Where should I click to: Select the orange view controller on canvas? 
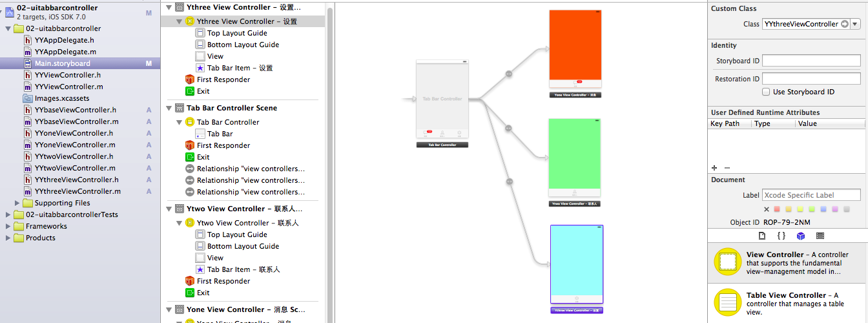[575, 48]
